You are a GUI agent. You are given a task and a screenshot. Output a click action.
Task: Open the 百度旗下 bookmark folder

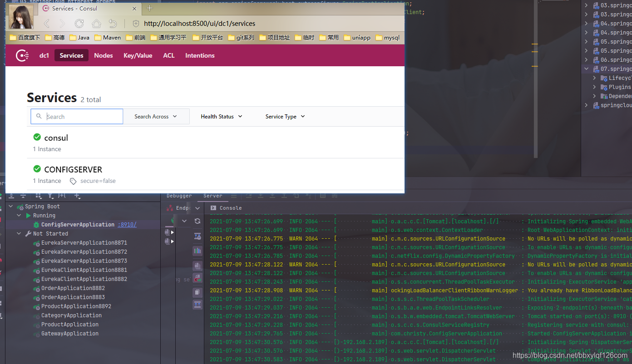pos(25,38)
